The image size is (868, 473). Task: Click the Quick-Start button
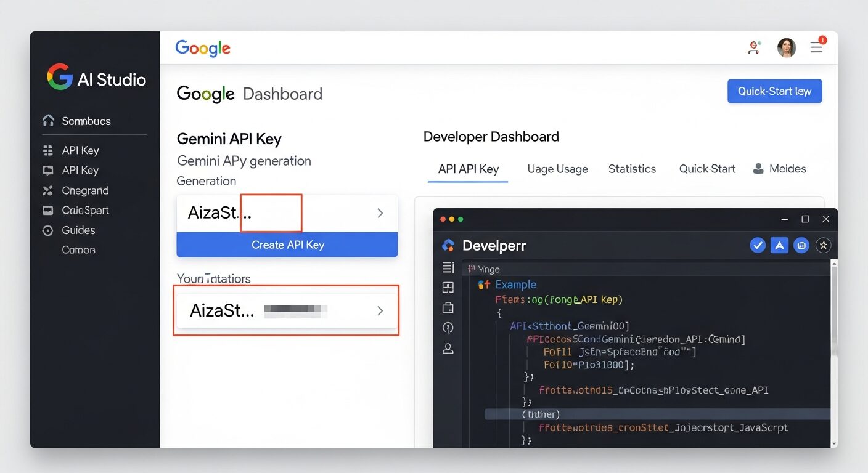tap(775, 91)
